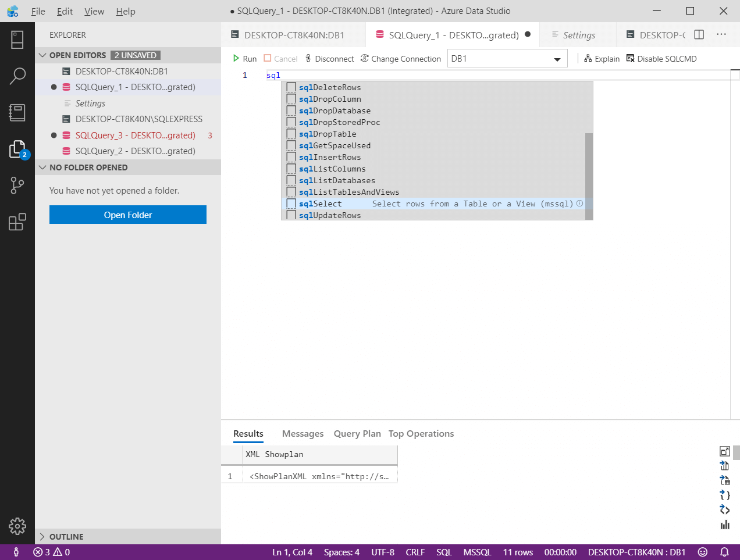This screenshot has width=740, height=560.
Task: Click the Spaces: 4 indentation setting
Action: [x=341, y=552]
